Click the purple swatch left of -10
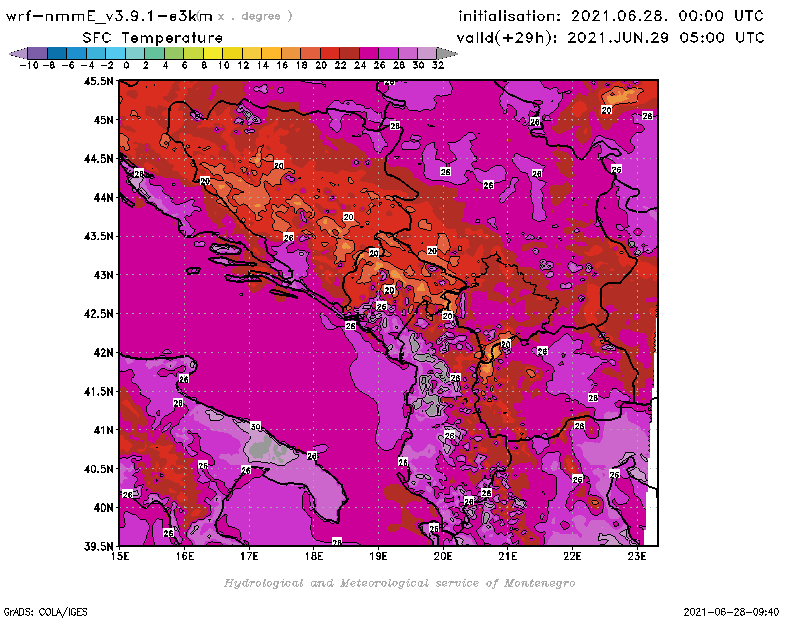This screenshot has width=800, height=618. click(37, 52)
